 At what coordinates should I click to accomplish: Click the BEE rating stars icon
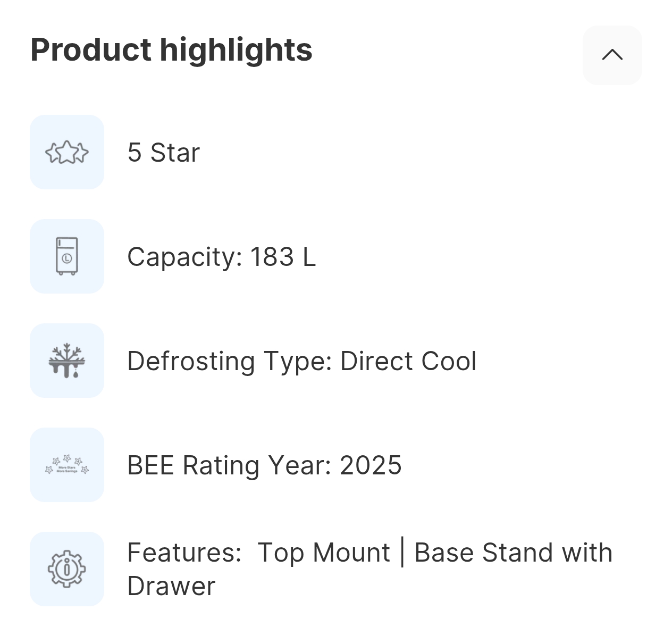click(67, 465)
